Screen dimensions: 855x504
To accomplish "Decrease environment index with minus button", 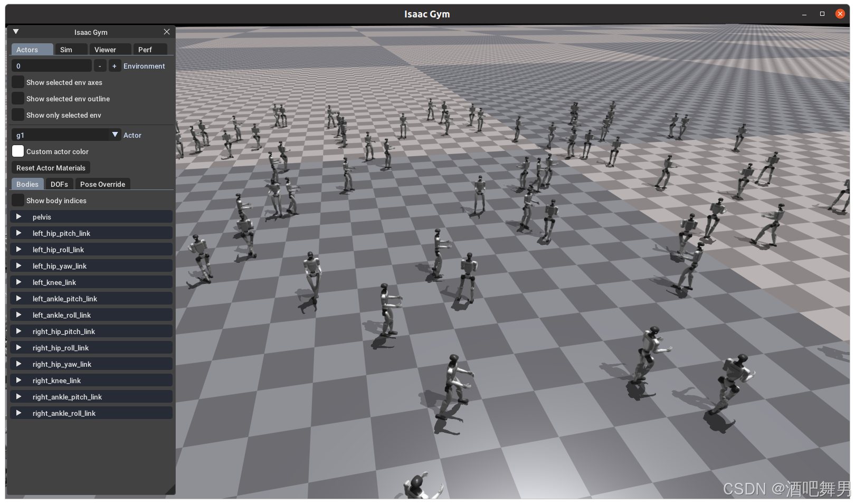I will [100, 66].
